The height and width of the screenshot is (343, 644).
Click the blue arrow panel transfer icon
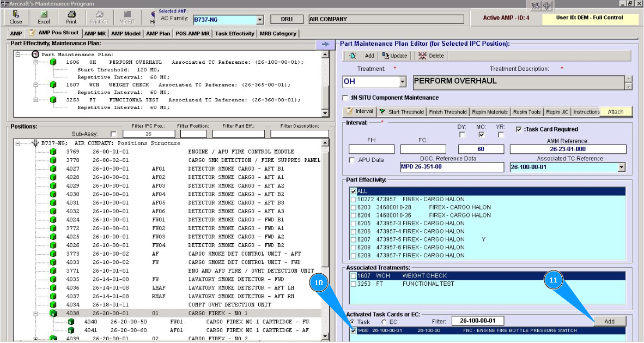pyautogui.click(x=325, y=44)
